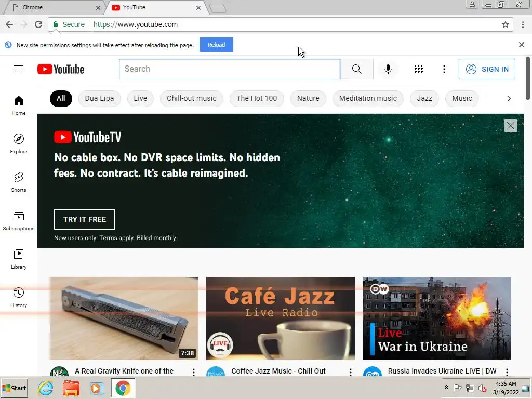Click the SIGN IN button

click(x=487, y=69)
